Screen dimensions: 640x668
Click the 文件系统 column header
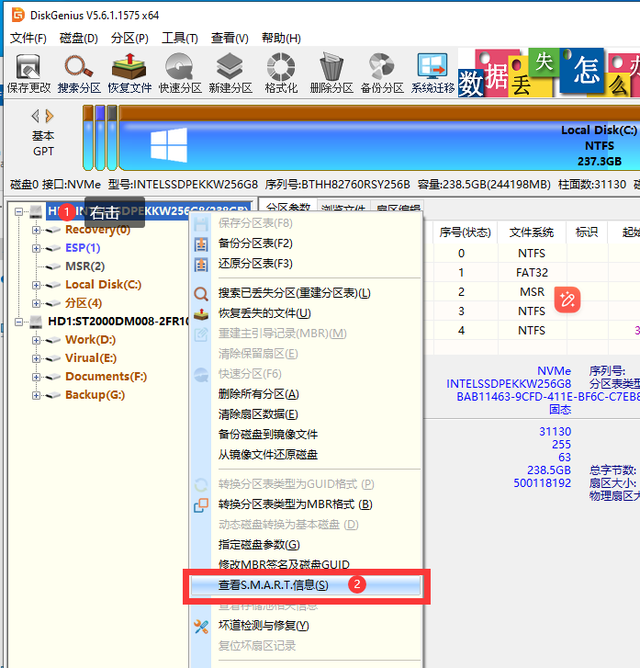(531, 233)
